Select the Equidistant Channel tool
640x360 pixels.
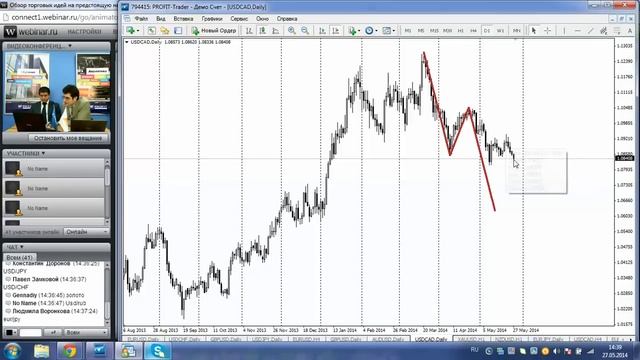pos(604,31)
